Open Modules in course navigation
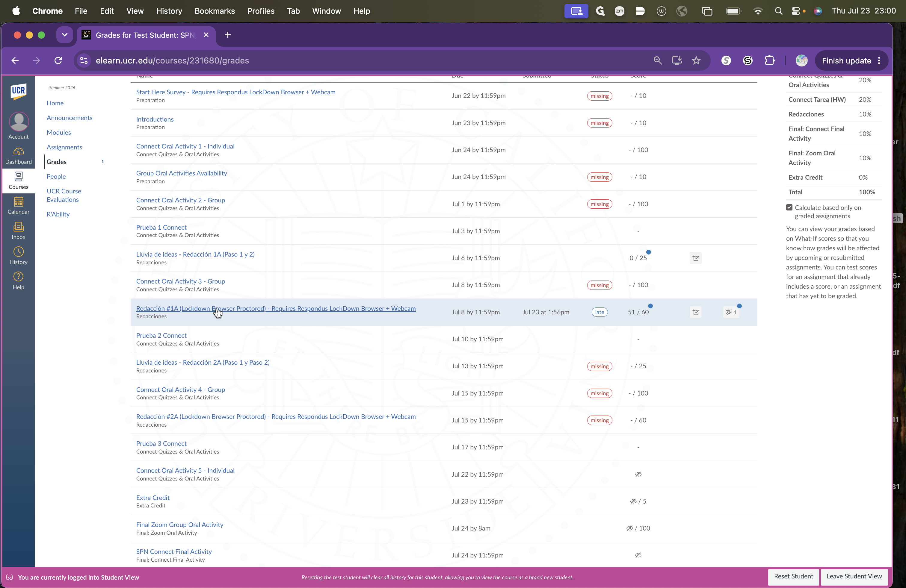 tap(59, 132)
